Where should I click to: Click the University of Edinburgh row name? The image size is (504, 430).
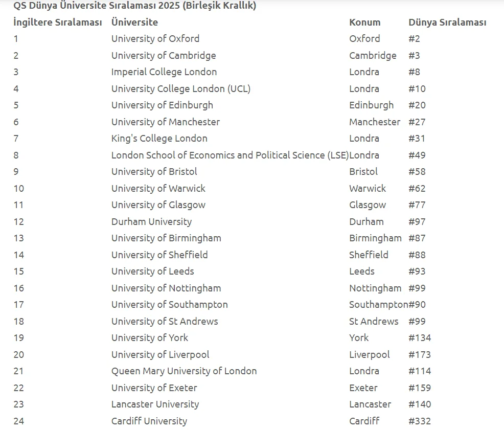(x=162, y=105)
